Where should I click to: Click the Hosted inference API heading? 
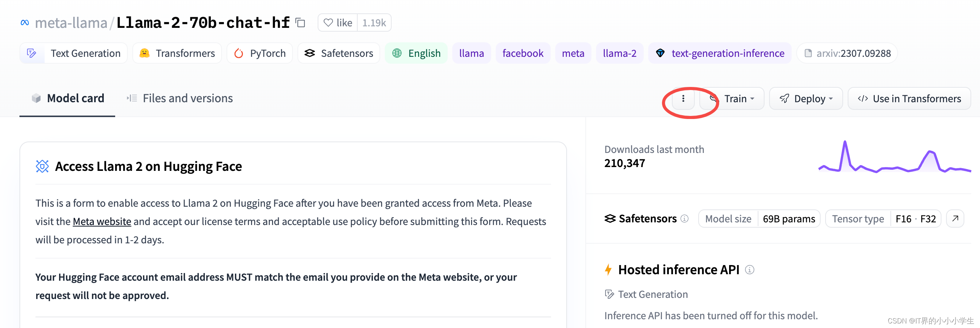pos(679,270)
